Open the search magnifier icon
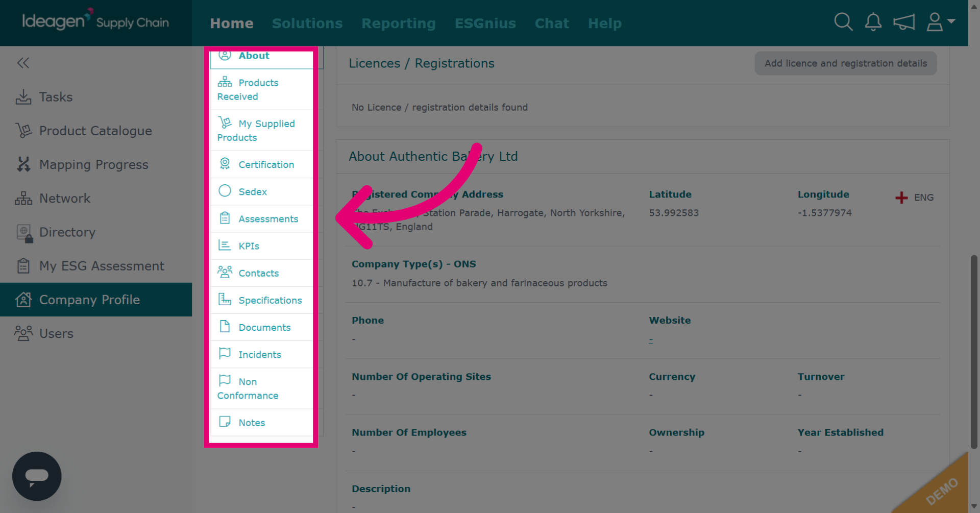This screenshot has width=980, height=513. click(x=843, y=22)
